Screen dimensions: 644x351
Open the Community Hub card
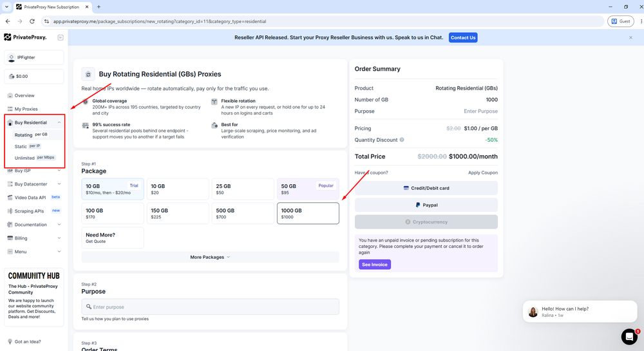click(34, 297)
